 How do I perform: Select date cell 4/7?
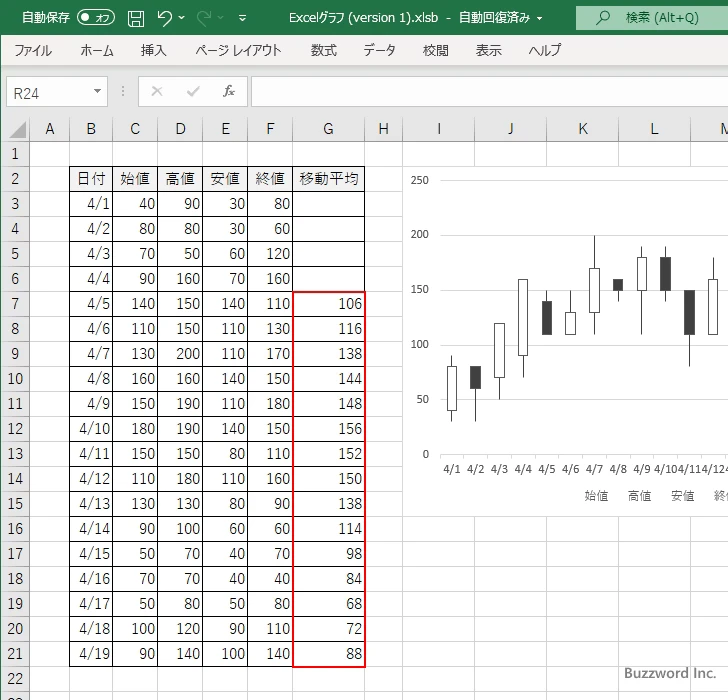pyautogui.click(x=91, y=354)
